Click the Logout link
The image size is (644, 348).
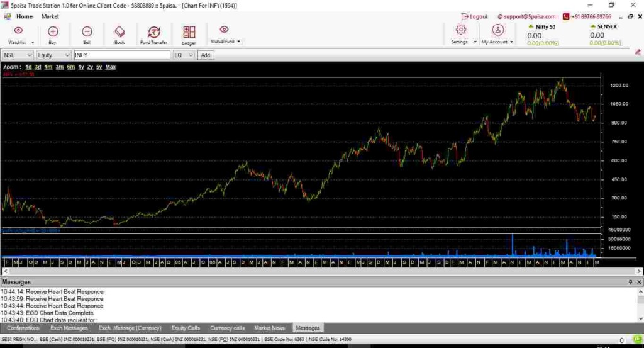[475, 16]
